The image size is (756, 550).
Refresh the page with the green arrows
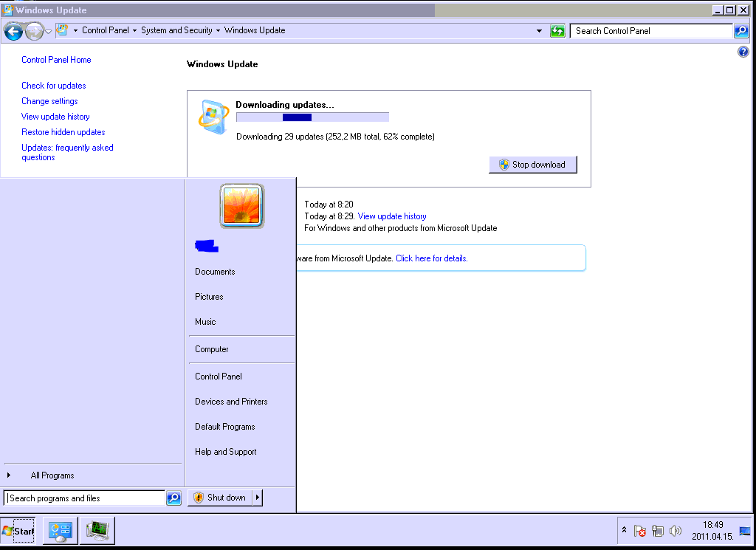(x=557, y=31)
